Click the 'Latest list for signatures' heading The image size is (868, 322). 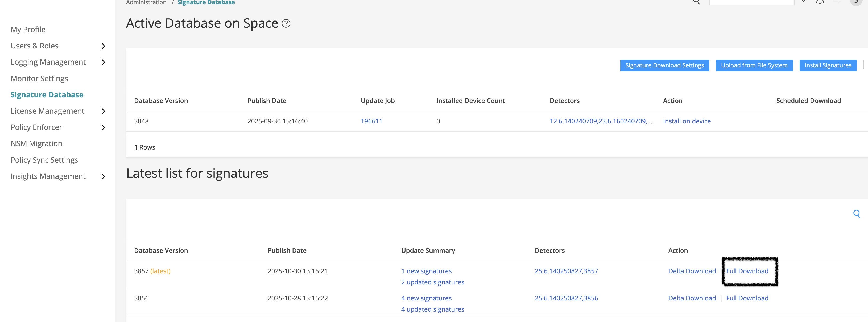pyautogui.click(x=197, y=174)
